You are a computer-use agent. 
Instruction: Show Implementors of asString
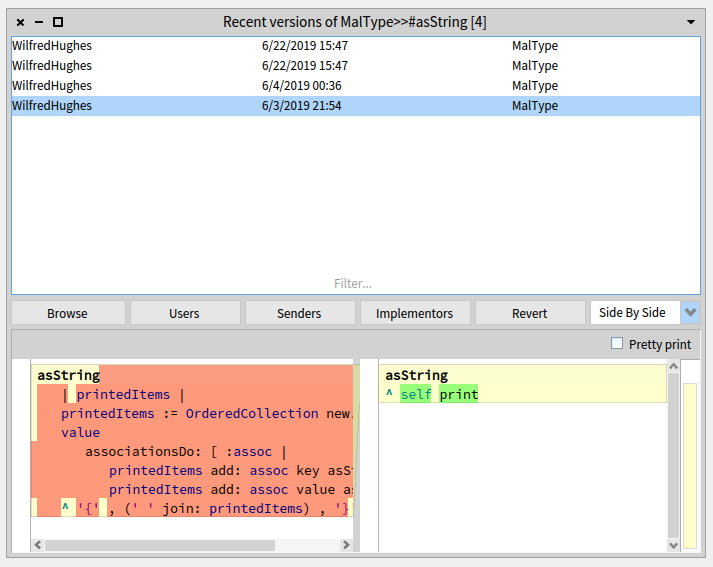click(414, 313)
